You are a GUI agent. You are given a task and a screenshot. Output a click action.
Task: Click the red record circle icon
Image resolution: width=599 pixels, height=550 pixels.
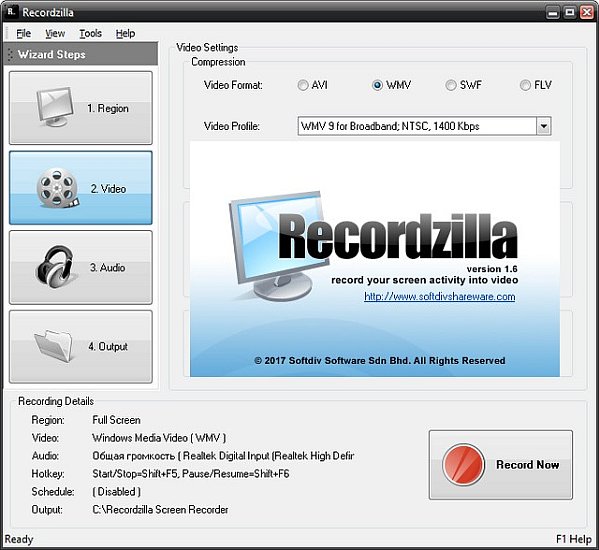point(463,464)
